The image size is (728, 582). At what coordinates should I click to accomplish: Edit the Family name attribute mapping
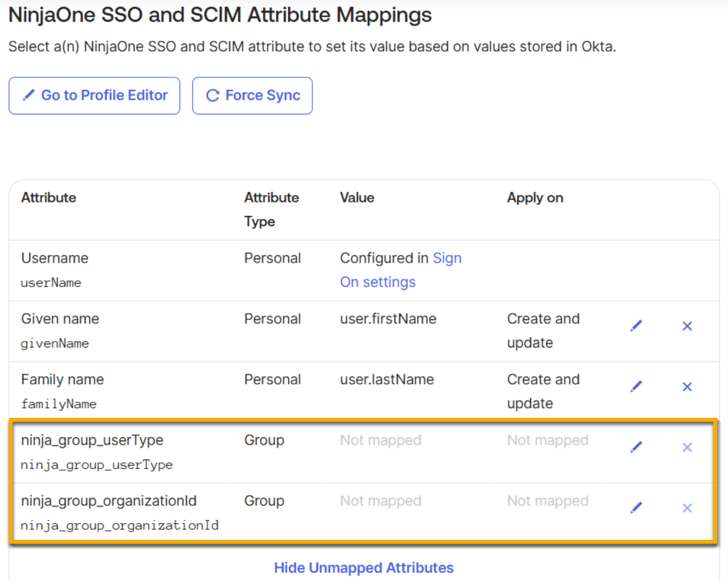[x=636, y=387]
